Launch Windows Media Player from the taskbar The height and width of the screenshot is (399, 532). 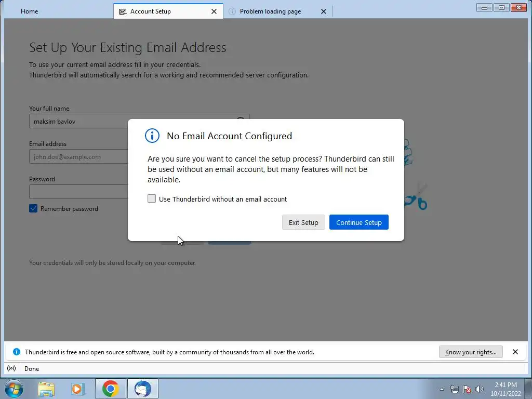pos(78,389)
